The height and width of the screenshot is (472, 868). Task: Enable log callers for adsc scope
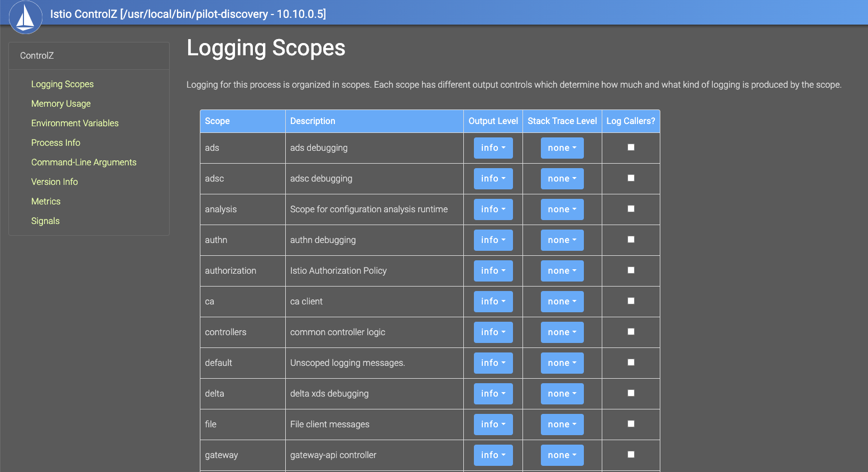pos(631,178)
